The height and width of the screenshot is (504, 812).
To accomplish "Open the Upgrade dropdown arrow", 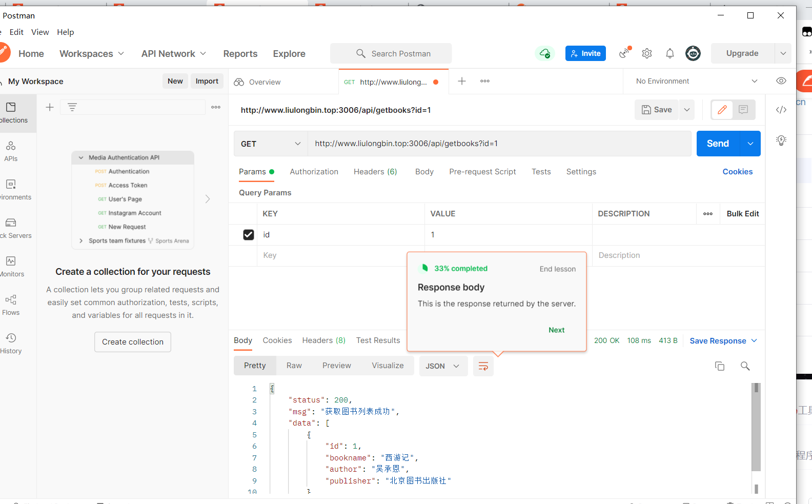I will pyautogui.click(x=783, y=53).
